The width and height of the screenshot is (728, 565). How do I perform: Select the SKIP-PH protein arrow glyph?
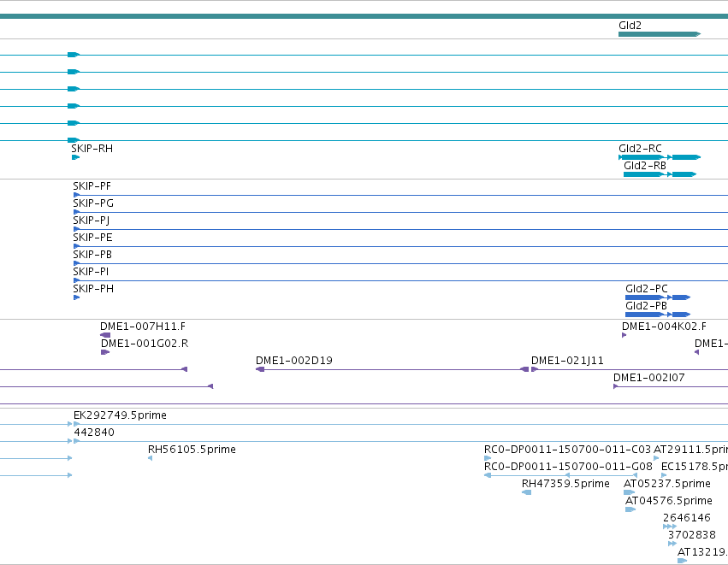tap(77, 297)
